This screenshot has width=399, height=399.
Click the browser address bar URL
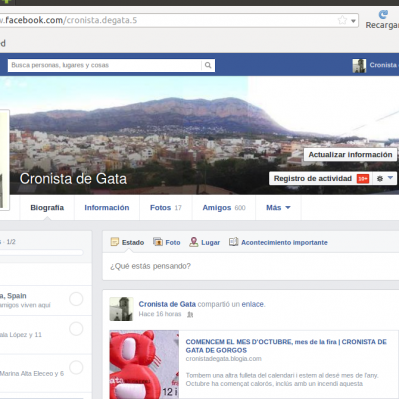coord(68,20)
